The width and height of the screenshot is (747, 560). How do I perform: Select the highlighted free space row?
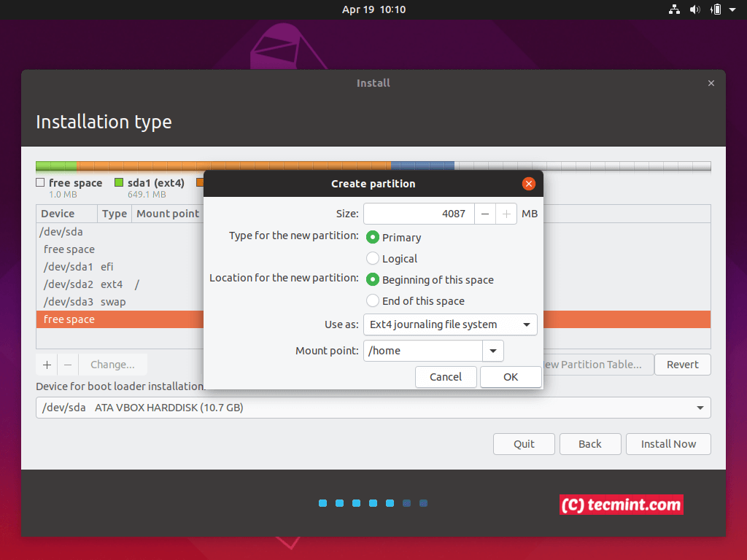pos(120,319)
